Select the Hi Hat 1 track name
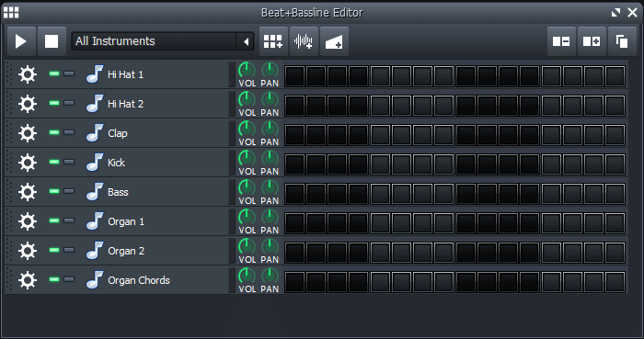Viewport: 644px width, 339px height. pos(126,74)
